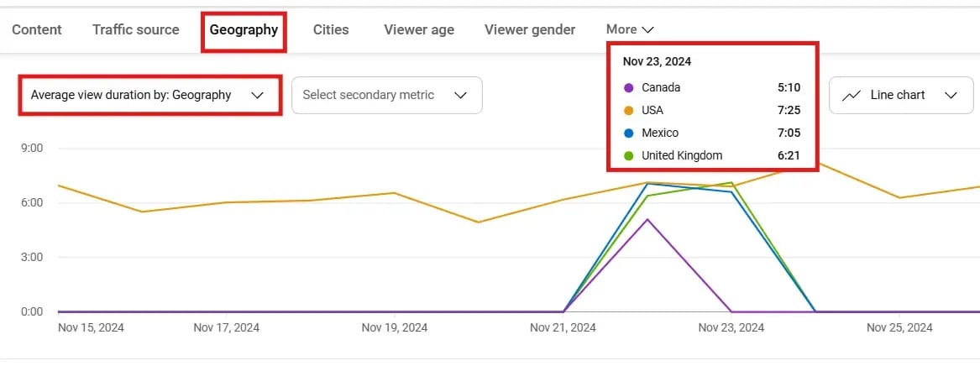Click the Nov 23, 2024 axis label
The height and width of the screenshot is (366, 980).
[x=731, y=327]
